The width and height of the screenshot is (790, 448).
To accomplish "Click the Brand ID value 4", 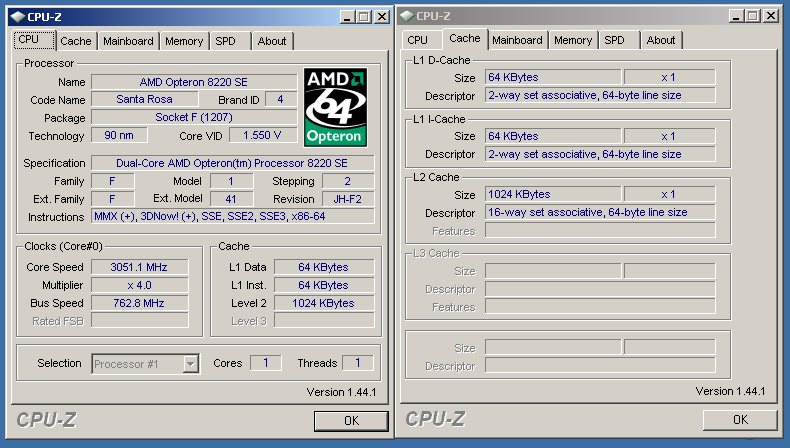I will (x=281, y=99).
